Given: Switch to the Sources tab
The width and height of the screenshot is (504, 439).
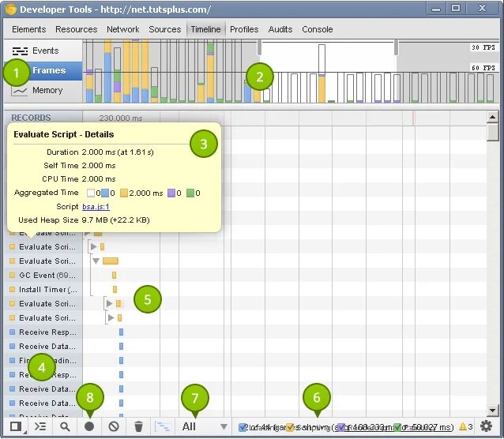Looking at the screenshot, I should 165,29.
